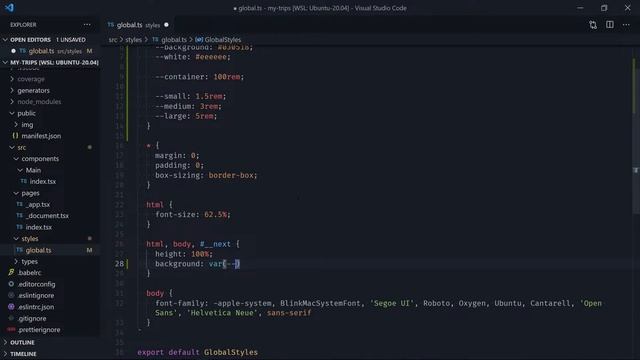Open the source control changes icon
Screen dimensions: 640x360
tap(593, 25)
